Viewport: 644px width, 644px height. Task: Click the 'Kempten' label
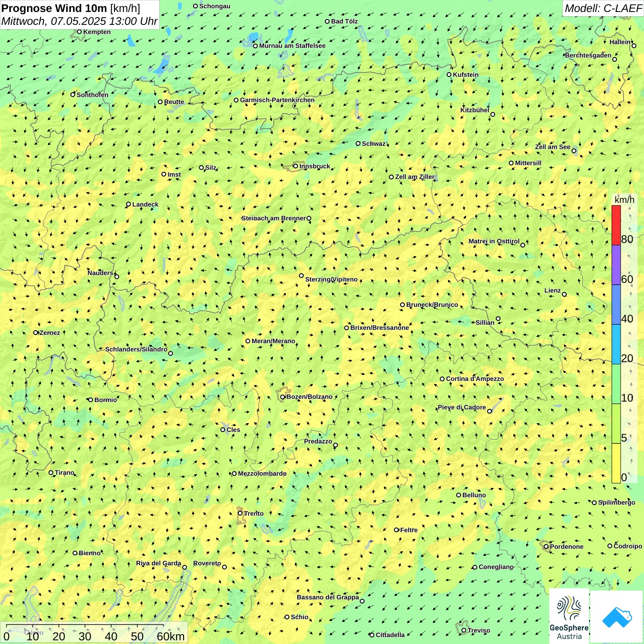coord(97,32)
